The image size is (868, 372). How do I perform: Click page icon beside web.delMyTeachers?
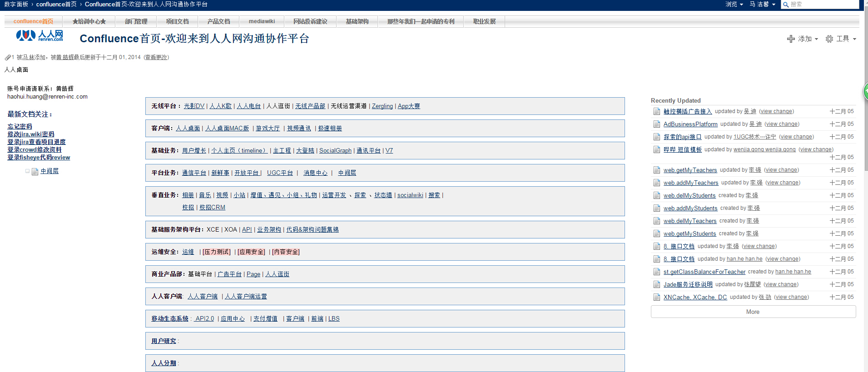tap(656, 221)
